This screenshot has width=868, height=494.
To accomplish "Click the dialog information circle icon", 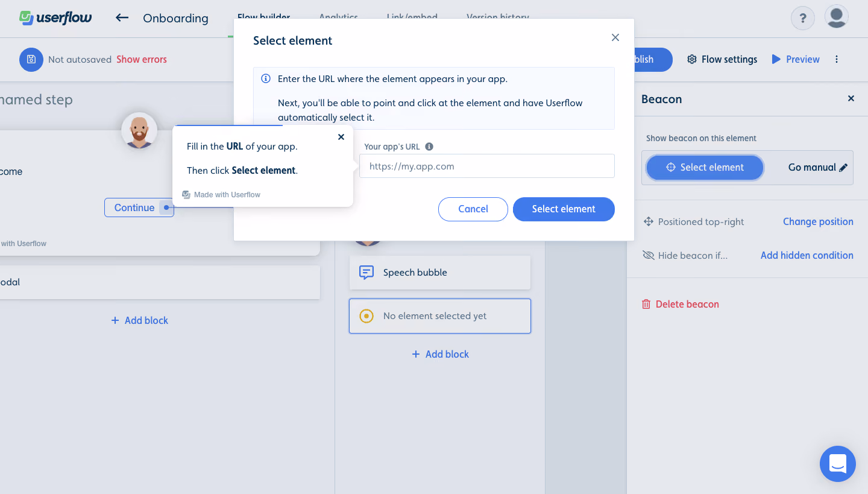I will pos(266,79).
